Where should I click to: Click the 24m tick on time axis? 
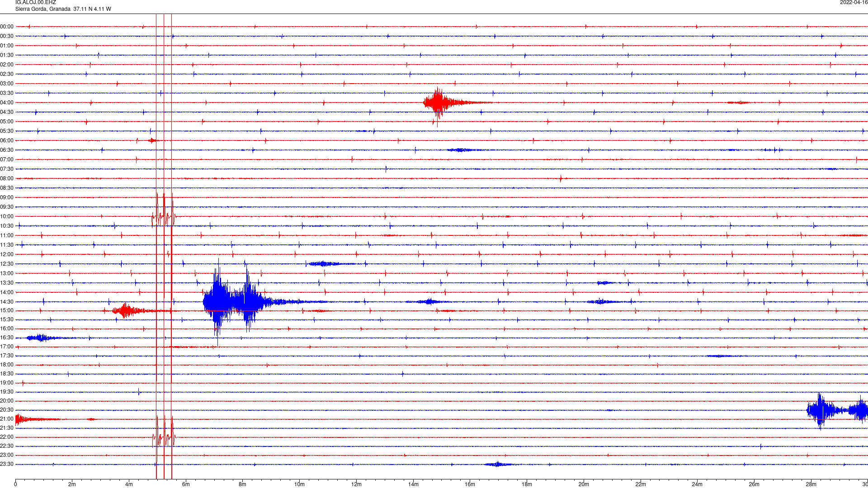(697, 484)
